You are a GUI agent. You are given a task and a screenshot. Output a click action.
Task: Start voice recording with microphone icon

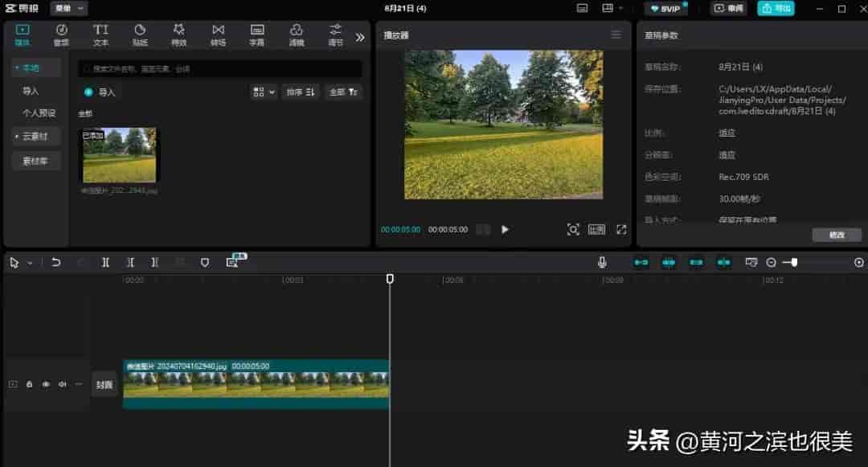tap(602, 262)
